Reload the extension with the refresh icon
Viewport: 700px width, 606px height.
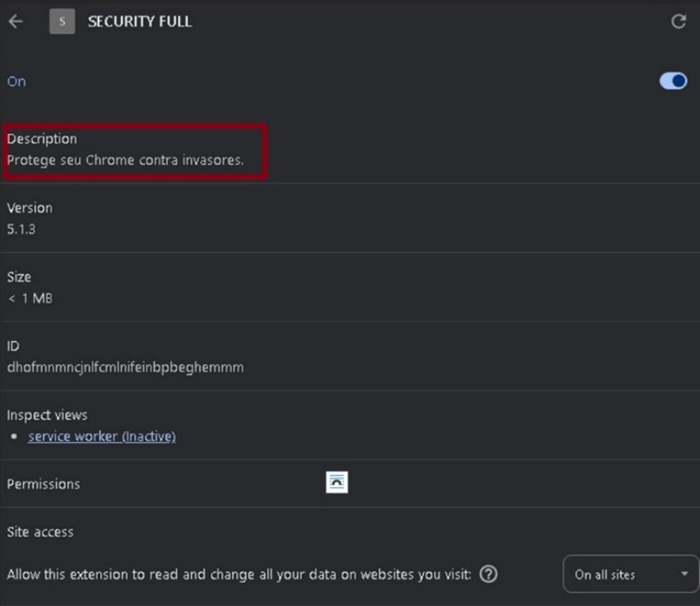tap(679, 22)
